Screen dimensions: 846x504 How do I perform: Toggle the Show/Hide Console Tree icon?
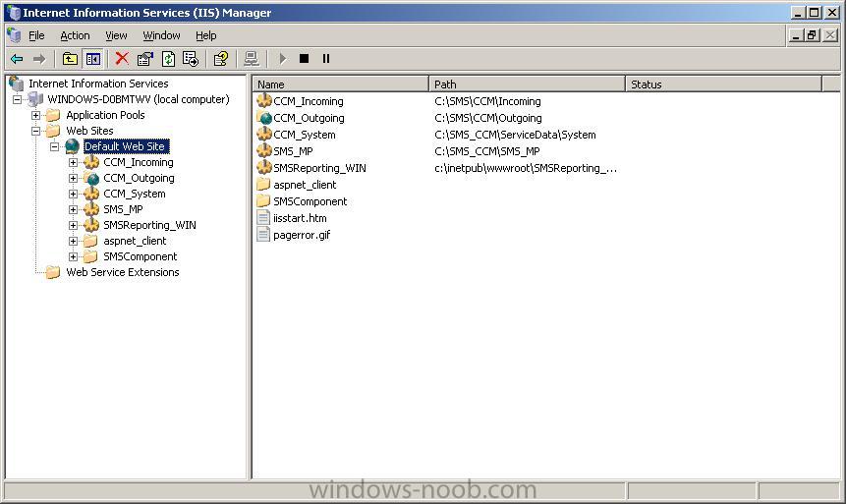93,59
